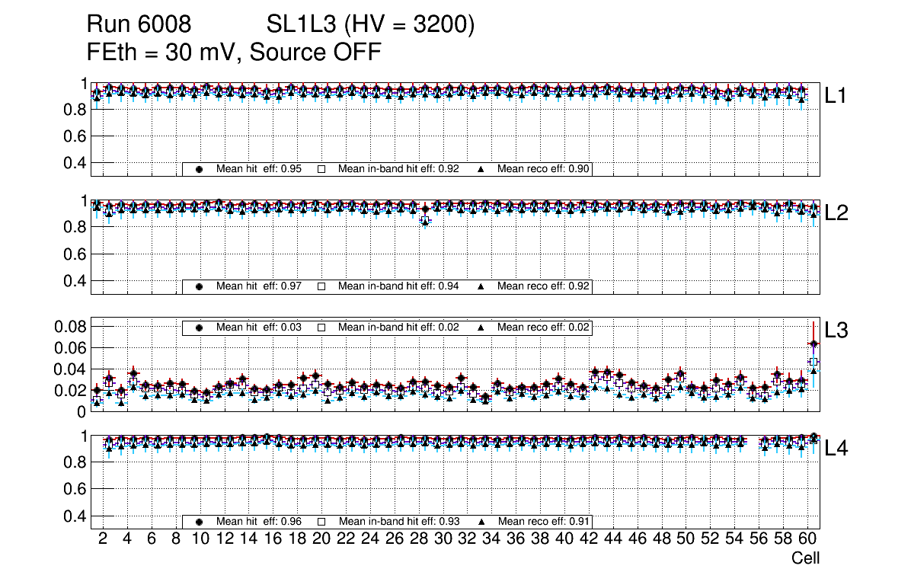Click the L3 panel label

(x=836, y=331)
